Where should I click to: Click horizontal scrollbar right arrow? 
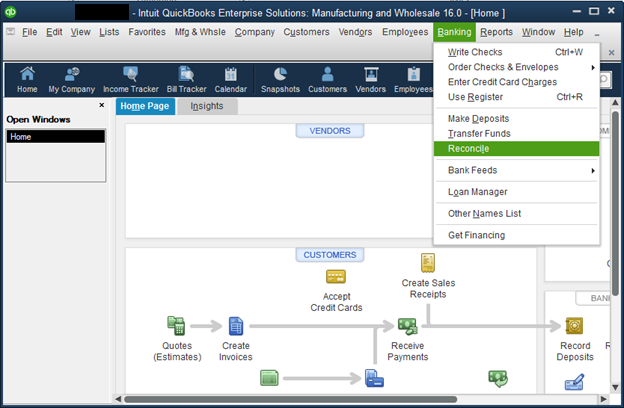tap(604, 399)
